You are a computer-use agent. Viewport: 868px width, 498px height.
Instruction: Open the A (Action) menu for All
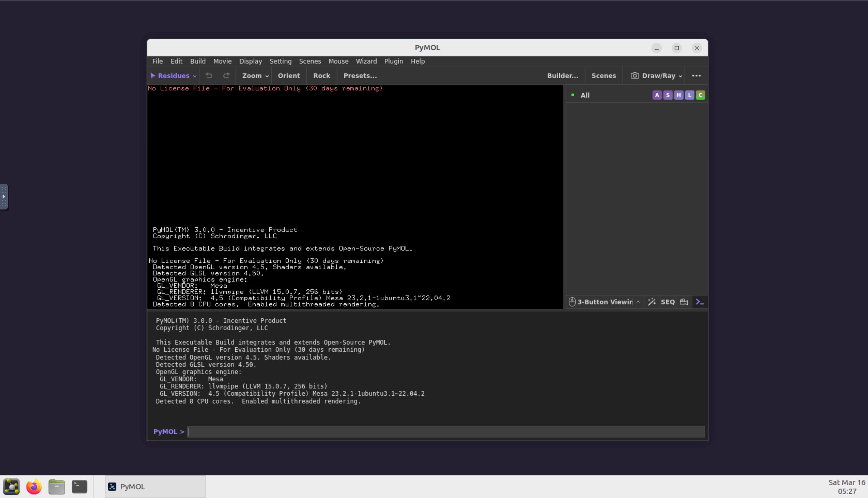pos(657,95)
